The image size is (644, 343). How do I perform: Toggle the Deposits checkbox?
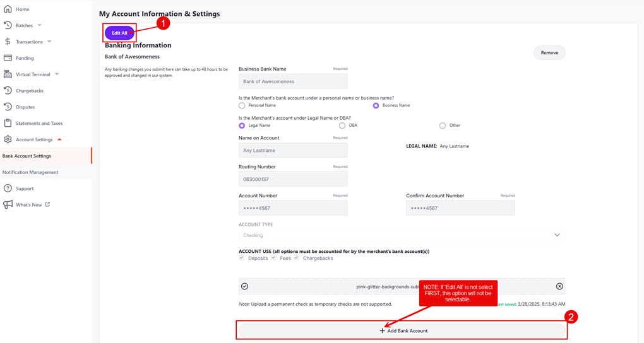pos(242,258)
